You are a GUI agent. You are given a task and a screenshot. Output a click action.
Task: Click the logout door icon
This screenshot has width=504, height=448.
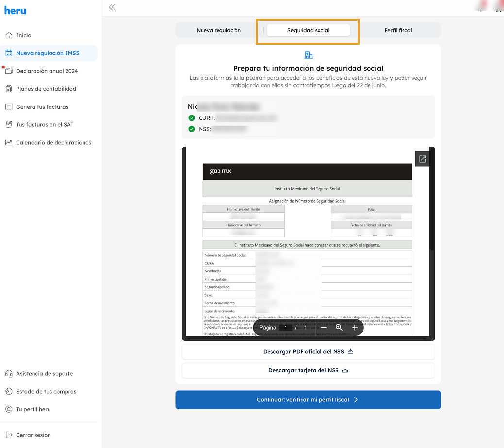[9, 435]
